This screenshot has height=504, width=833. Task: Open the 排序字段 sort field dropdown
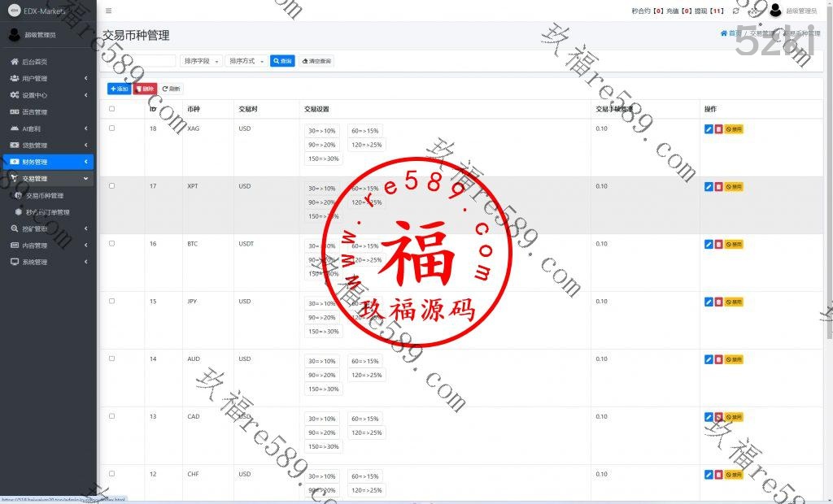click(x=201, y=61)
